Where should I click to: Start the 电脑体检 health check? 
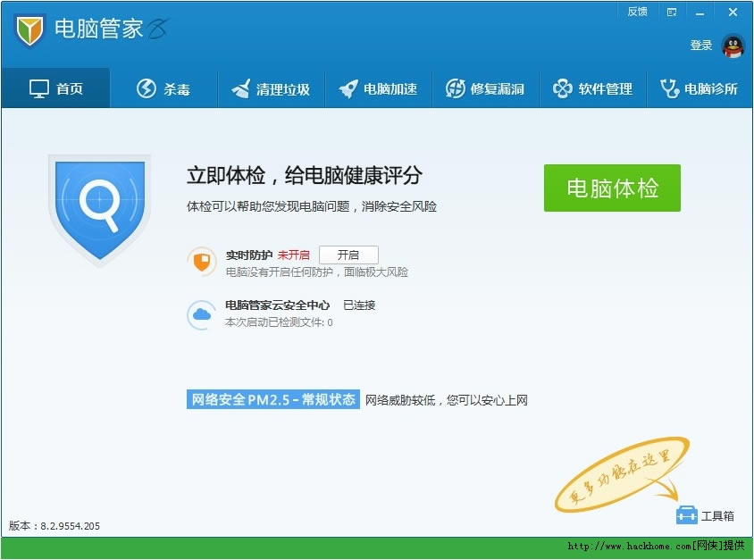click(612, 188)
